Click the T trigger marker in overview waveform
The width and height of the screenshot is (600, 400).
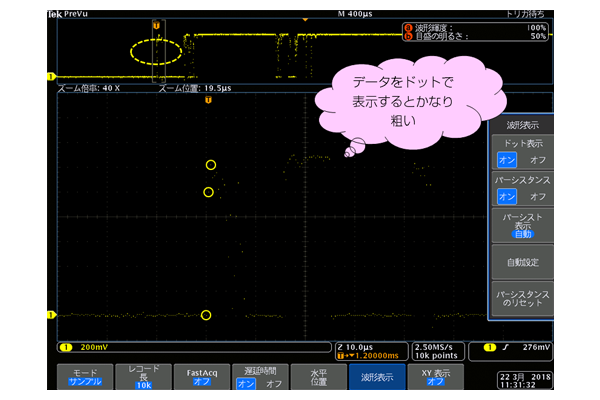156,26
